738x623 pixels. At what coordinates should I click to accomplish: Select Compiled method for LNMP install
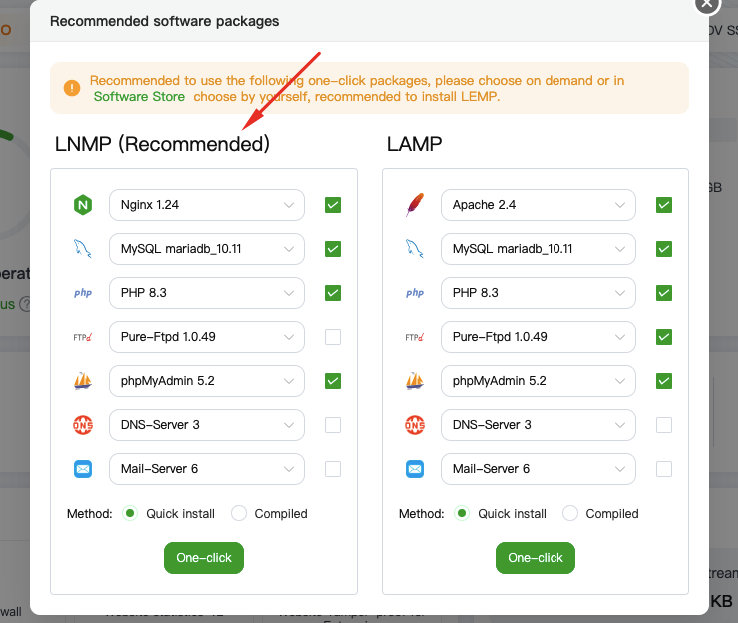tap(239, 513)
